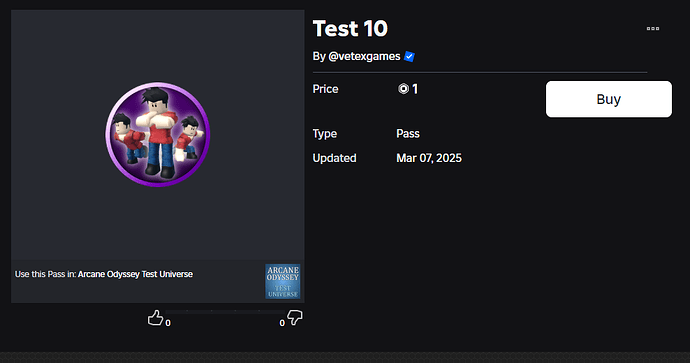Click the round purple pass badge image
Screen dimensions: 690x363
tap(158, 134)
